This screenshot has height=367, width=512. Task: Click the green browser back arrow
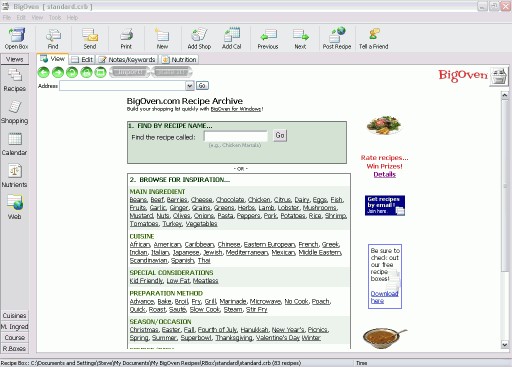[x=43, y=72]
